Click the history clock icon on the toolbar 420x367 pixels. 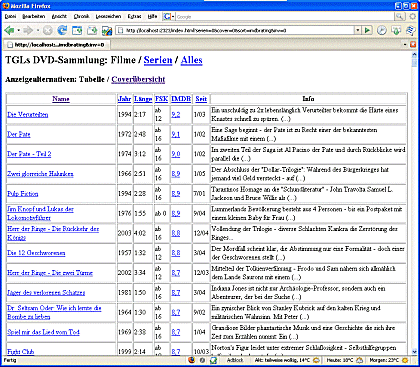tap(382, 30)
